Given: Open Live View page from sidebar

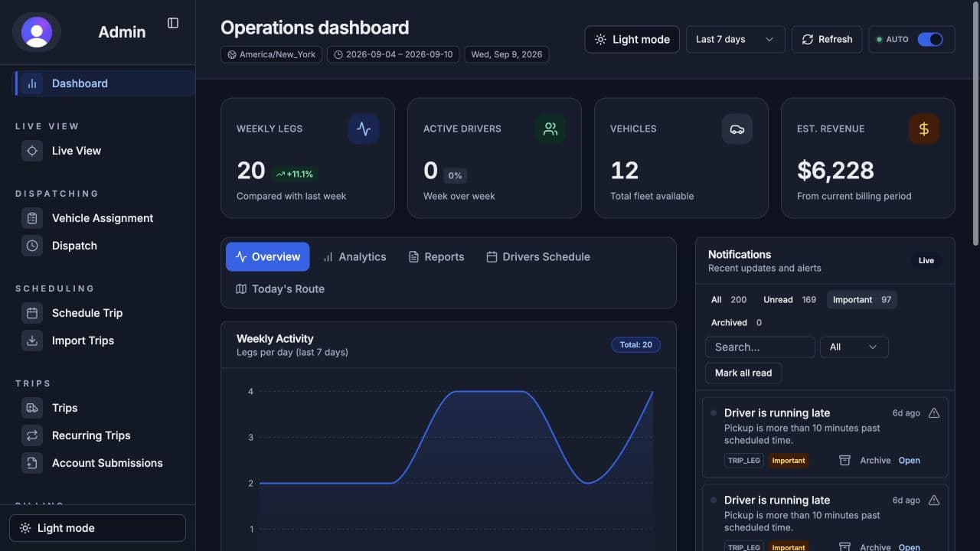Looking at the screenshot, I should click(76, 151).
